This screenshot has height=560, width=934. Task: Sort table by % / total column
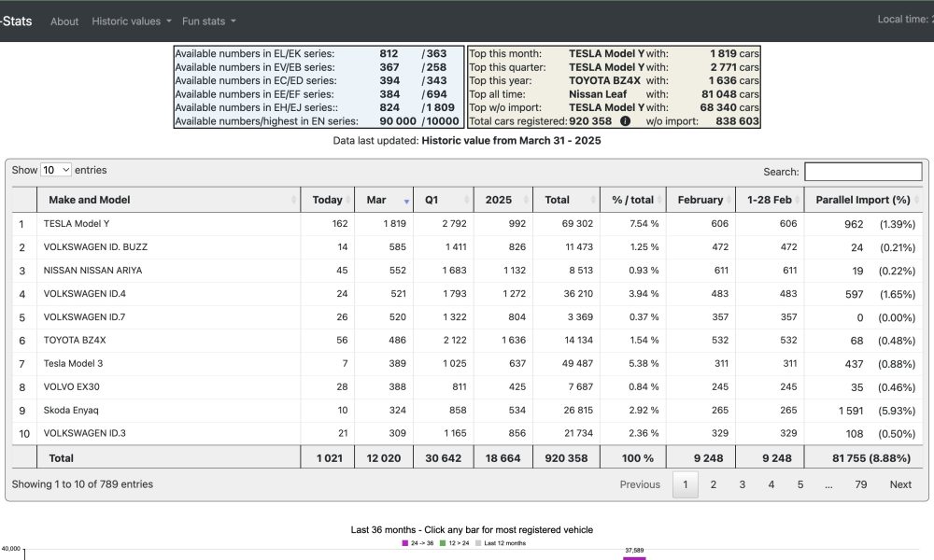point(633,200)
